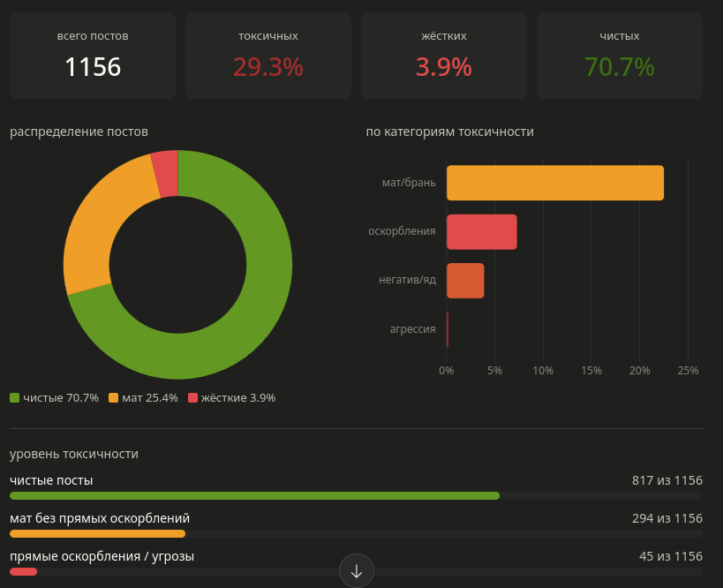Click the 20% axis tick label
The height and width of the screenshot is (588, 723).
640,370
